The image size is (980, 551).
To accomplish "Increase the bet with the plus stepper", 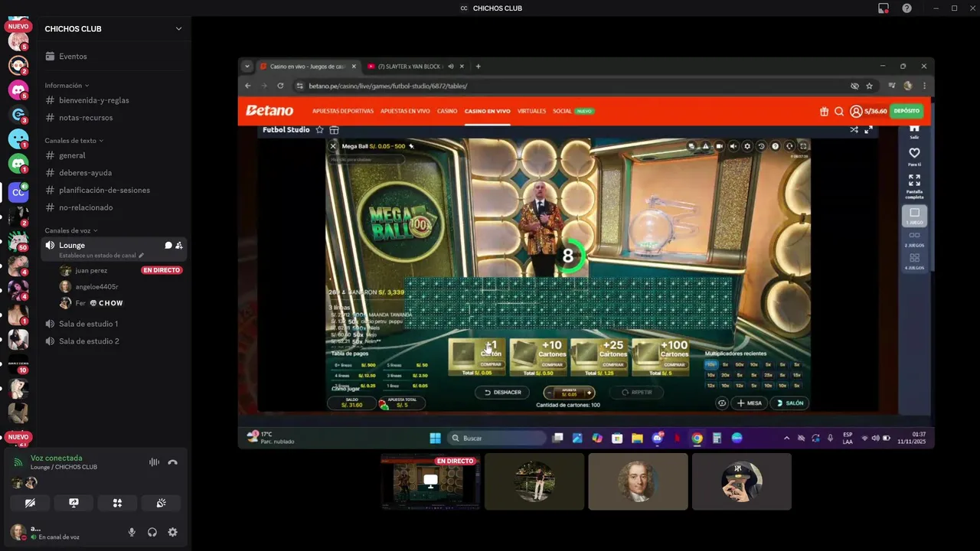I will (x=589, y=393).
